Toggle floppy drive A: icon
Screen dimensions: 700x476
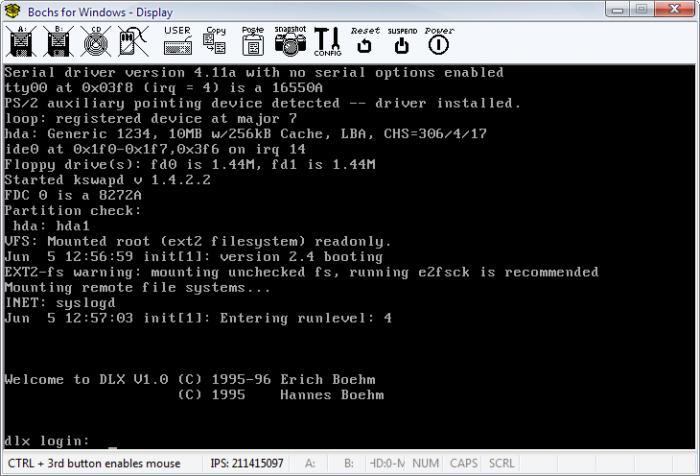tap(21, 42)
